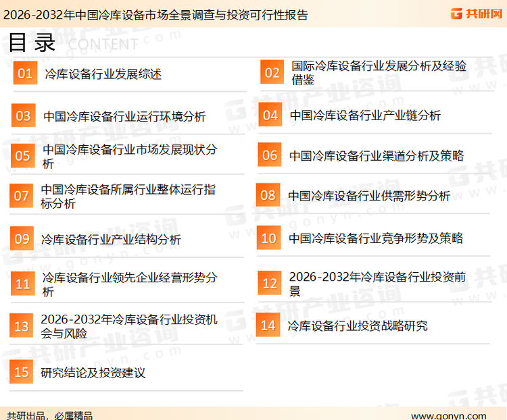Viewport: 507px width, 420px height.
Task: Click the orange 09 number badge
Action: [22, 238]
